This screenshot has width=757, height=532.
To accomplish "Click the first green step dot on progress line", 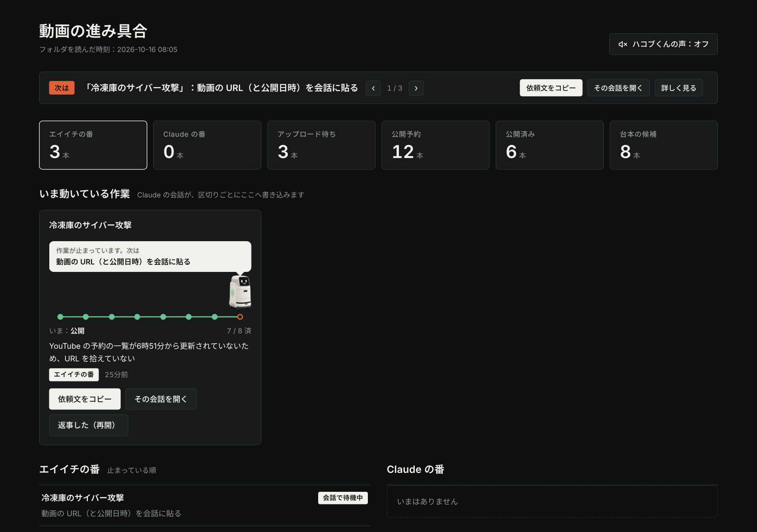I will click(x=60, y=317).
